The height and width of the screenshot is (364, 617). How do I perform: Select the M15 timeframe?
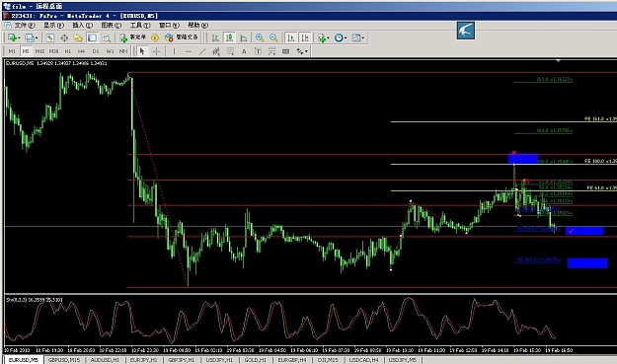39,51
